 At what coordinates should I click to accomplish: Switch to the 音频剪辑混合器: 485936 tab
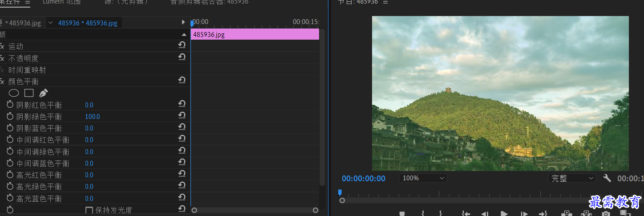point(209,2)
